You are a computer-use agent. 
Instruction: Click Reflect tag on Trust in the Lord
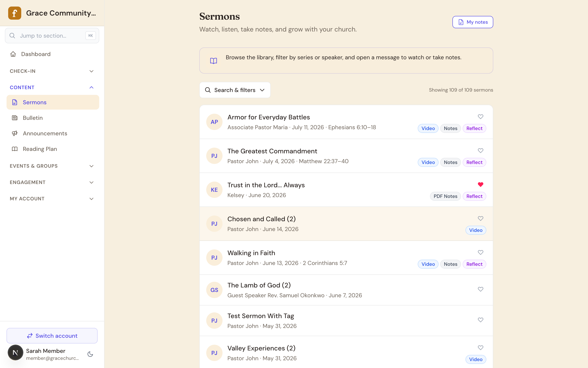coord(474,196)
